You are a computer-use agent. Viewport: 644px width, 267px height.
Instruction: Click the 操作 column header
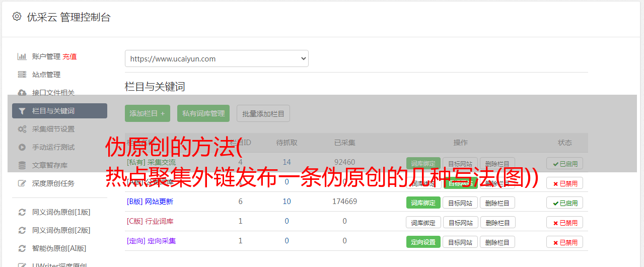(460, 143)
